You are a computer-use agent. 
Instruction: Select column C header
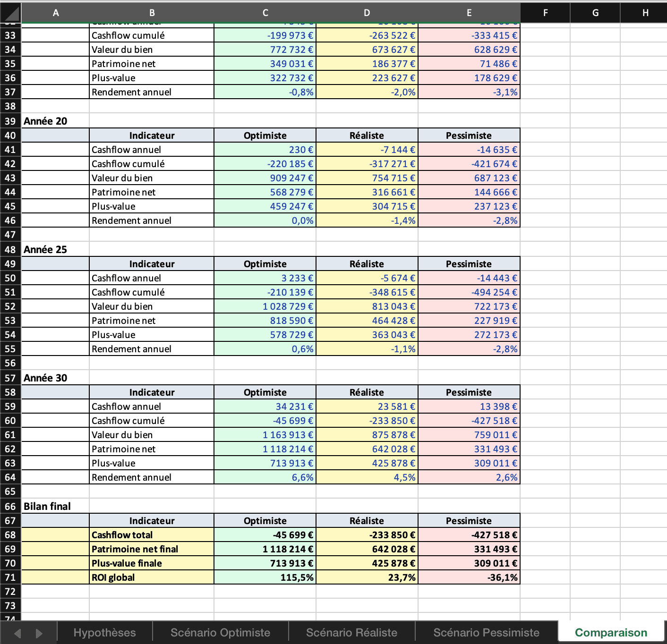tap(265, 13)
